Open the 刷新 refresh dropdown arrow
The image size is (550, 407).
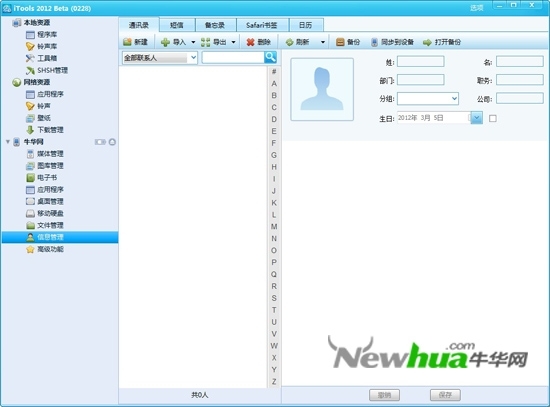coord(323,42)
